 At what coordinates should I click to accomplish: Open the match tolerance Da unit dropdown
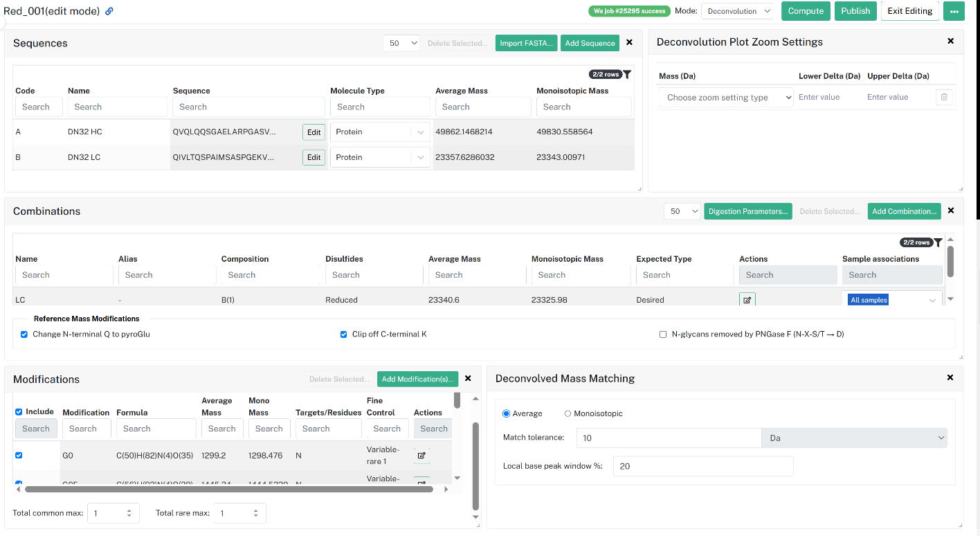(854, 438)
